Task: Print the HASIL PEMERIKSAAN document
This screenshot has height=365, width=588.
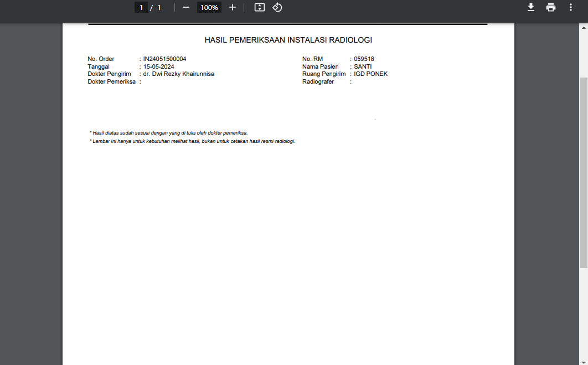Action: coord(550,7)
